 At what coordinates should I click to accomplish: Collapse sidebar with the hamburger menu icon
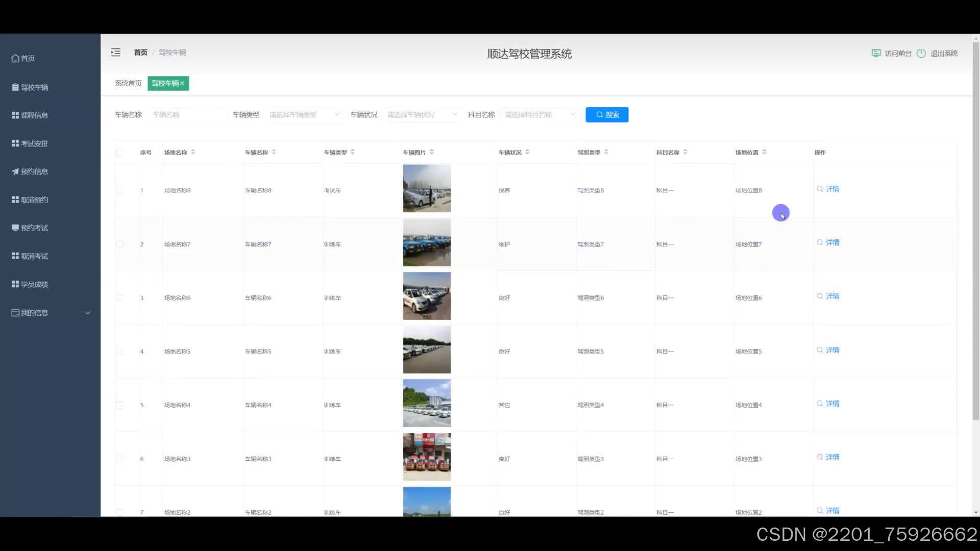click(x=116, y=53)
